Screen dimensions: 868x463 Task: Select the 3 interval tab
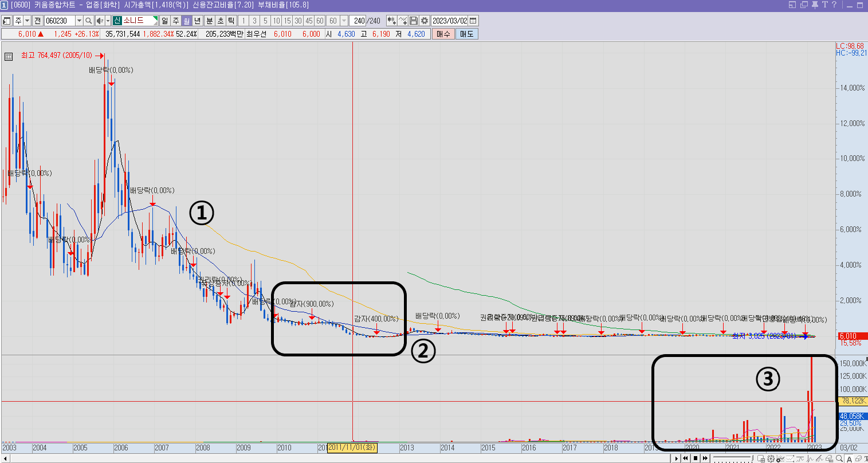click(x=254, y=21)
